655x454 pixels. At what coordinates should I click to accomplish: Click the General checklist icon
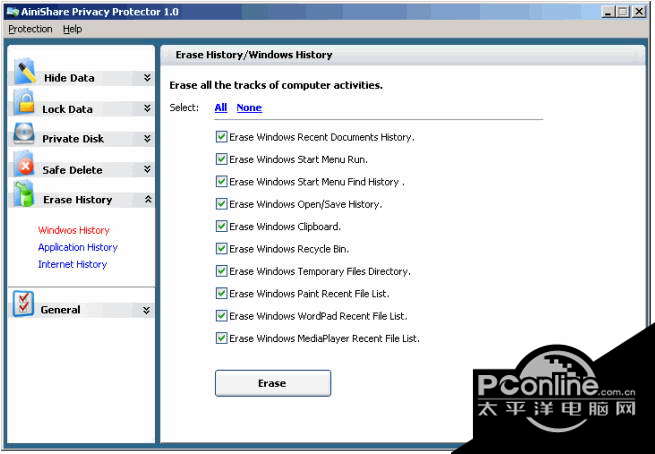(x=23, y=304)
